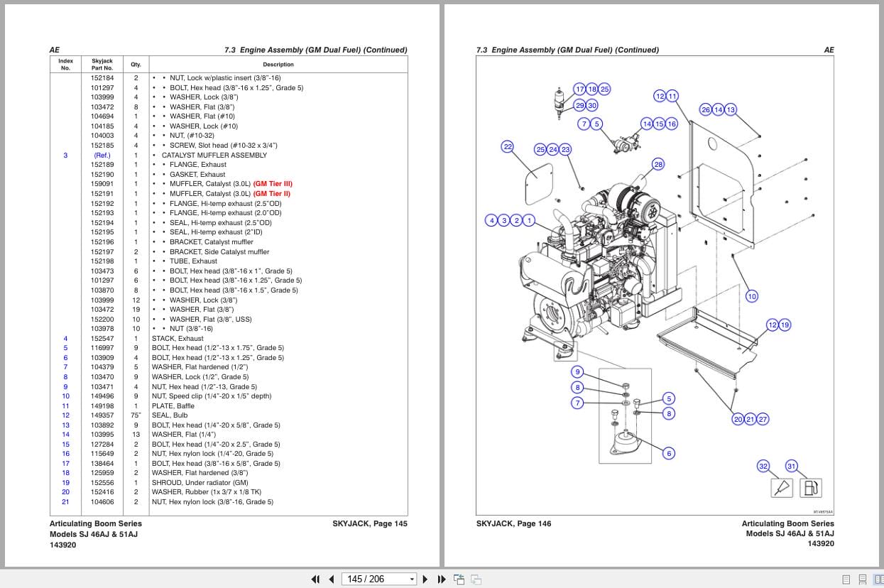The image size is (884, 588).
Task: Select index number 19 for SHROUD, Under radiator
Action: click(65, 482)
